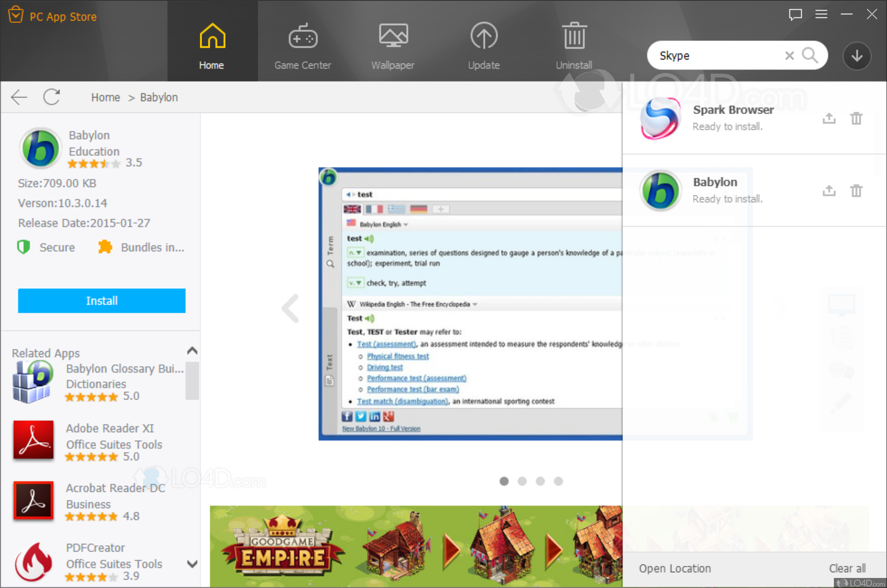Click the blue Install button

(x=101, y=301)
